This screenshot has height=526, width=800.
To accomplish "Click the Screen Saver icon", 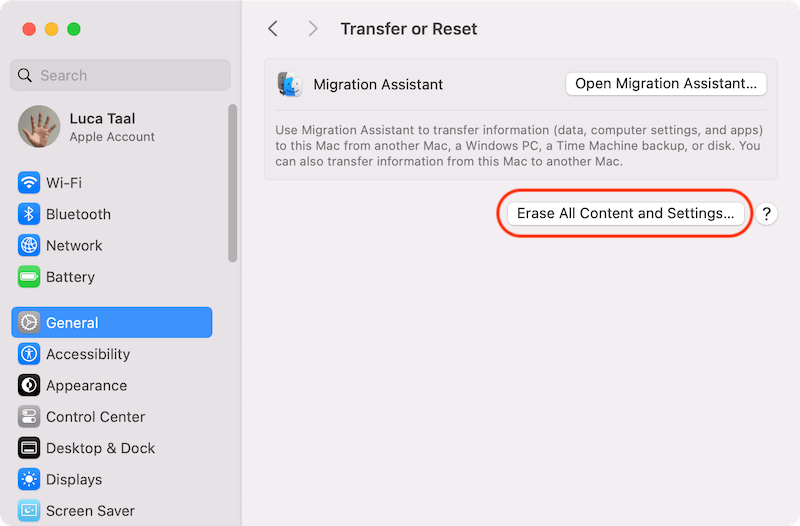I will [29, 511].
